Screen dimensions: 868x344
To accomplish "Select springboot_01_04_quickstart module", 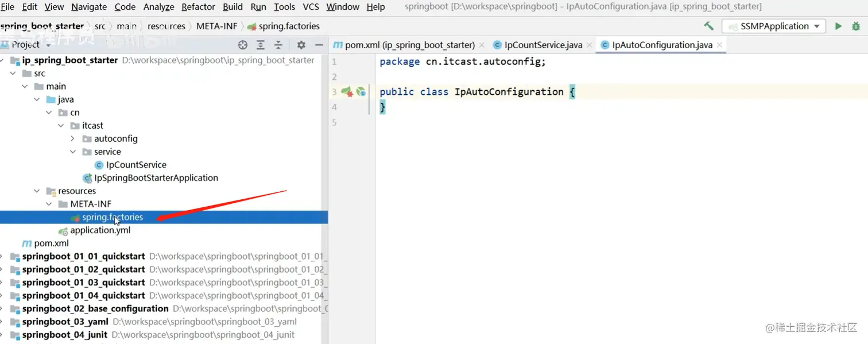I will [83, 295].
